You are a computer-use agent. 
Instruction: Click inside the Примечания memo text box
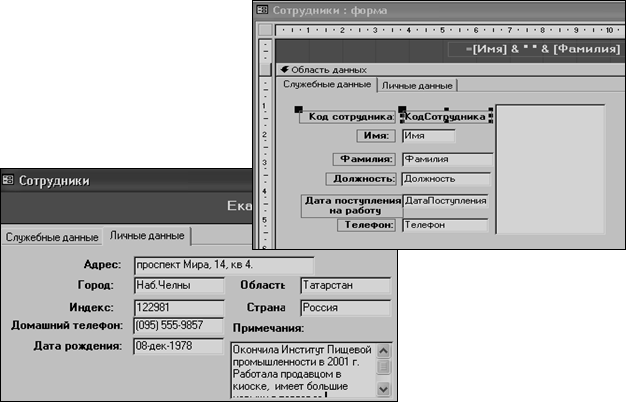pos(303,369)
